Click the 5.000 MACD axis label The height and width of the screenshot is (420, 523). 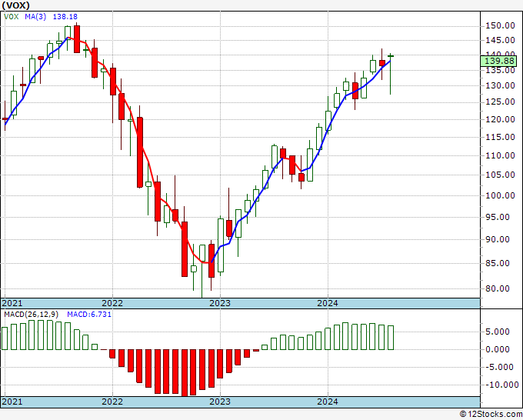[498, 332]
